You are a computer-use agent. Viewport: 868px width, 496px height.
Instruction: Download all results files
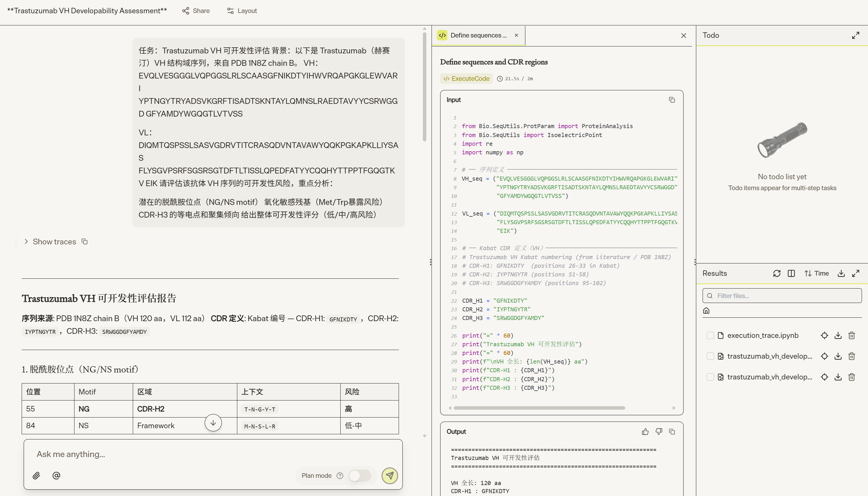click(841, 273)
